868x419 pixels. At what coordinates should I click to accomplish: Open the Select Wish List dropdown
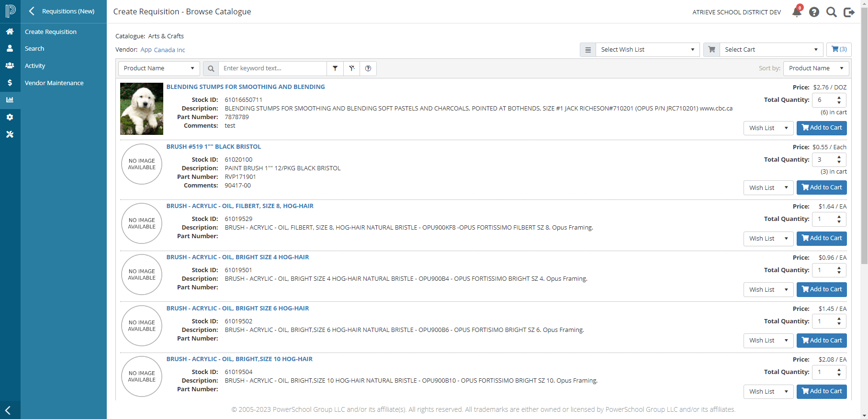pyautogui.click(x=647, y=50)
